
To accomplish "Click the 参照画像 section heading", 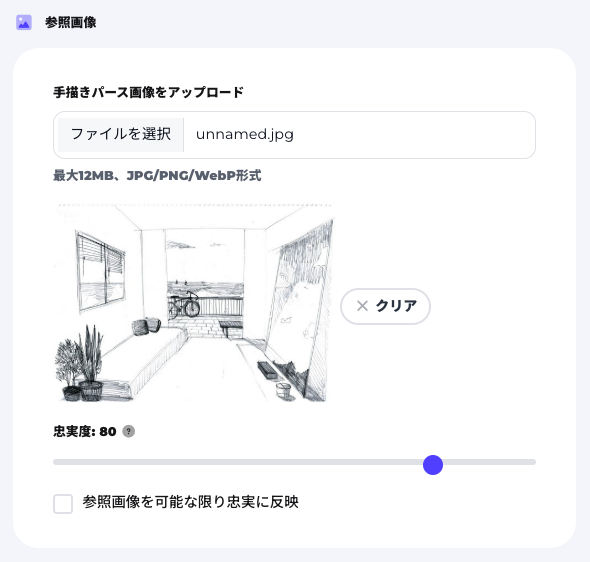I will tap(70, 23).
